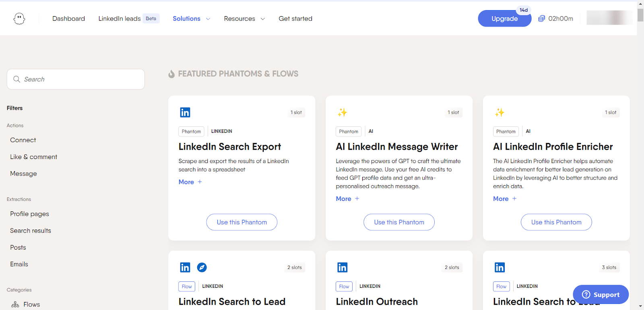Click the flame icon beside Featured Phantoms
The image size is (644, 310).
point(171,74)
